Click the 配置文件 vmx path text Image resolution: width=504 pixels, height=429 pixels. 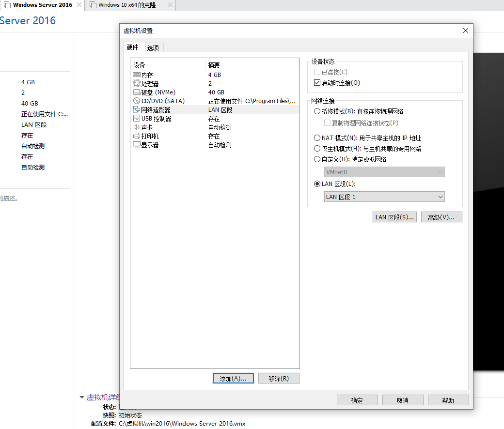pyautogui.click(x=182, y=424)
